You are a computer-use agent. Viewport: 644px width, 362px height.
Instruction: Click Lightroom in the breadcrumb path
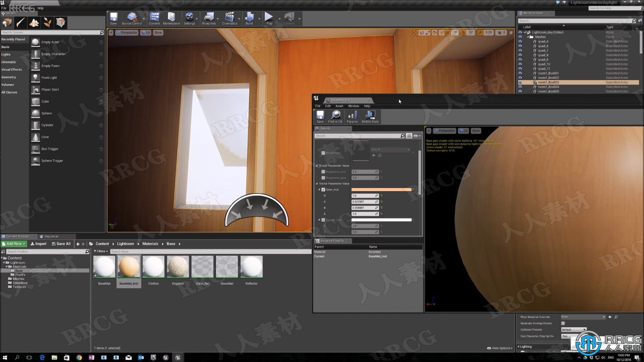(125, 244)
